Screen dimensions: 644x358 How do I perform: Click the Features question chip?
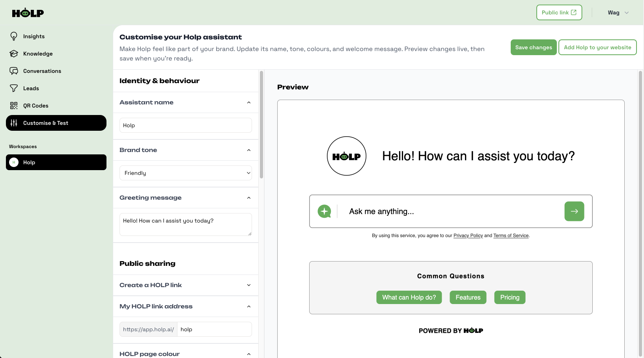click(468, 297)
